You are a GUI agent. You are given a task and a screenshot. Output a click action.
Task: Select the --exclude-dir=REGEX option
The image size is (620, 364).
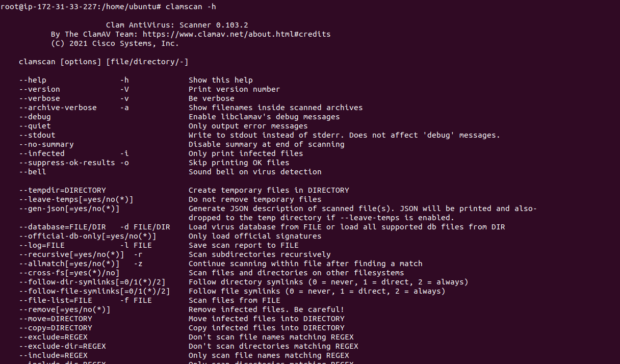click(x=63, y=346)
